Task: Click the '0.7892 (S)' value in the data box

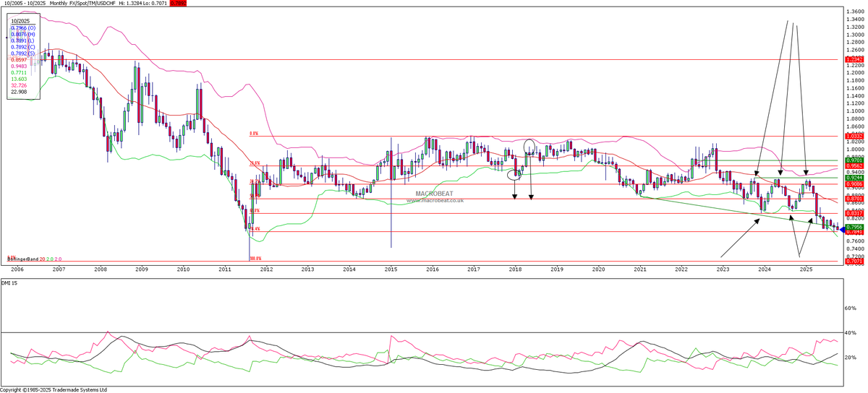Action: pyautogui.click(x=23, y=53)
